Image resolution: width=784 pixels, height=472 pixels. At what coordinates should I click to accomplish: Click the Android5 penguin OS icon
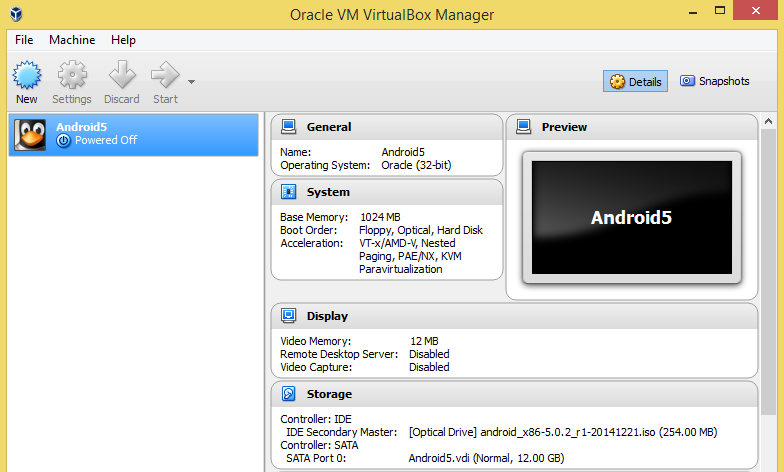pos(30,134)
